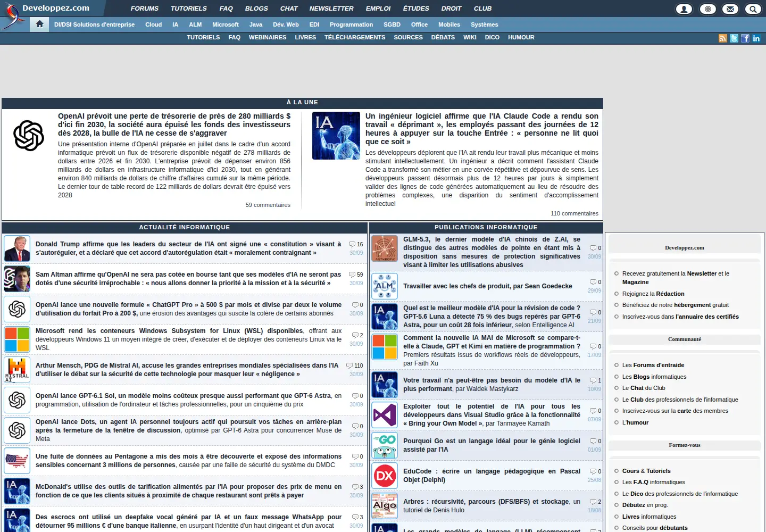Screen dimensions: 766x532
Task: Go to the home icon
Action: (39, 24)
